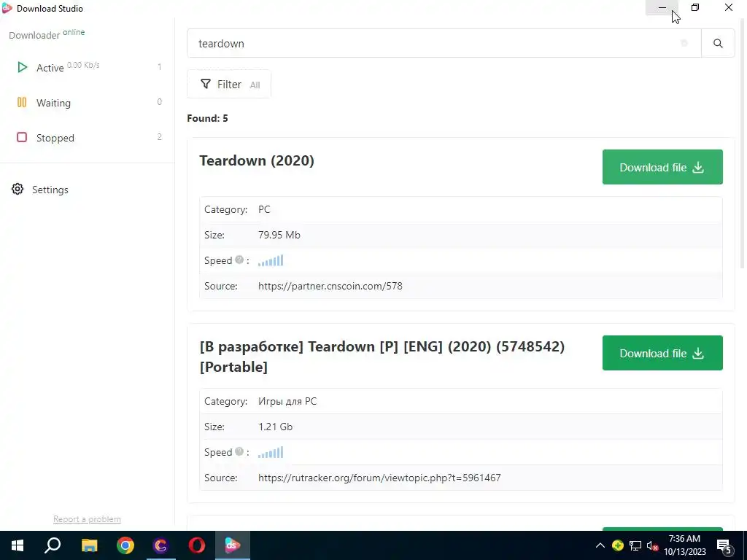Screen dimensions: 747x560
Task: Click the speed bars indicator in the Portable result
Action: pos(271,452)
